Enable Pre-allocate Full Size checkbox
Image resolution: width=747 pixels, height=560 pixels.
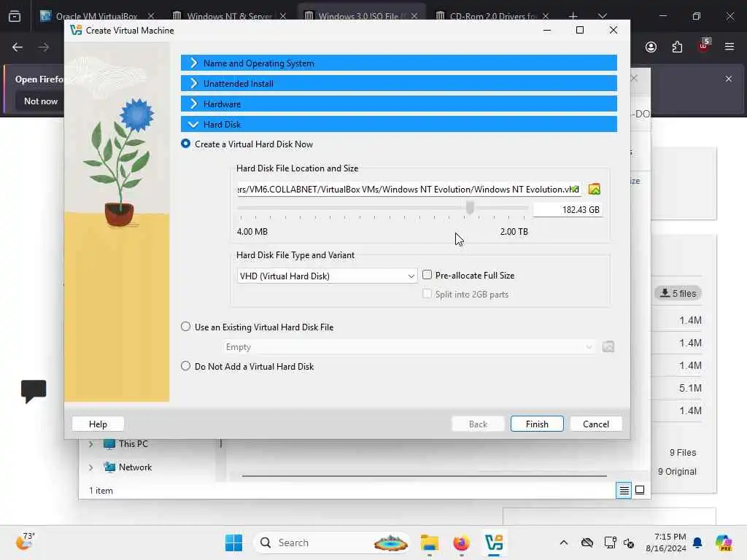tap(427, 275)
